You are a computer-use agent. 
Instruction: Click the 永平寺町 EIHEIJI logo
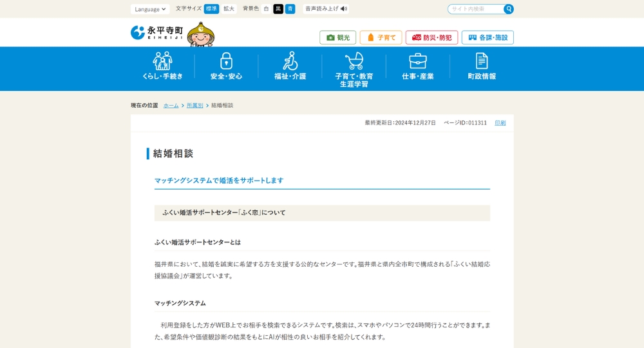(157, 32)
